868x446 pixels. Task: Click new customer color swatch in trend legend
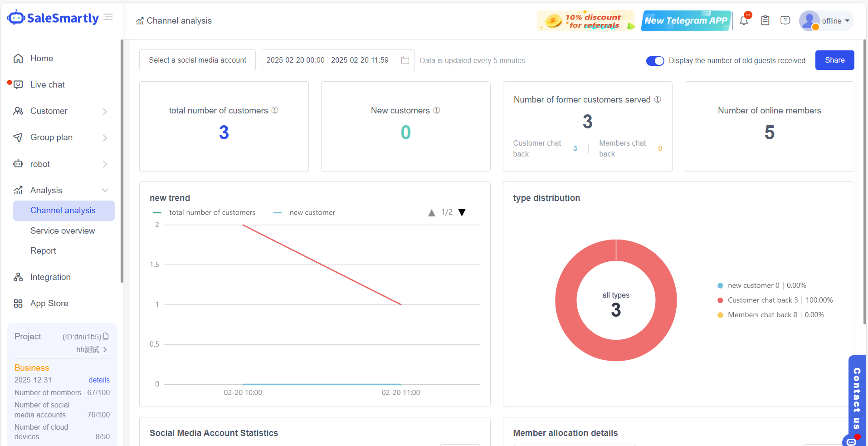pos(278,212)
